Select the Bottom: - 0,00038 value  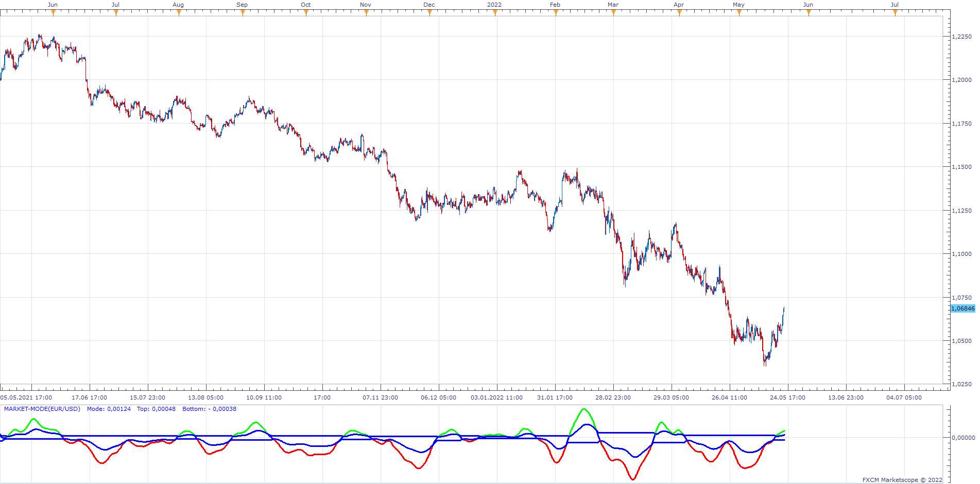pos(209,409)
